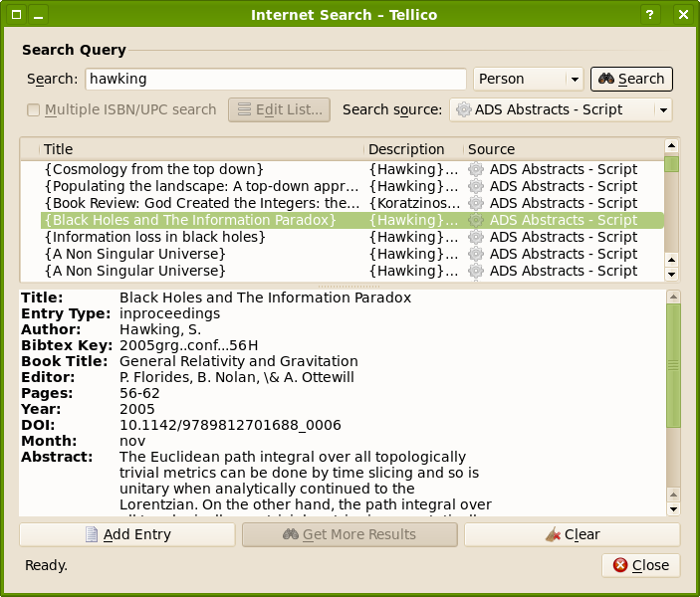Click the window menu icon in title bar
The width and height of the screenshot is (700, 597).
click(17, 15)
